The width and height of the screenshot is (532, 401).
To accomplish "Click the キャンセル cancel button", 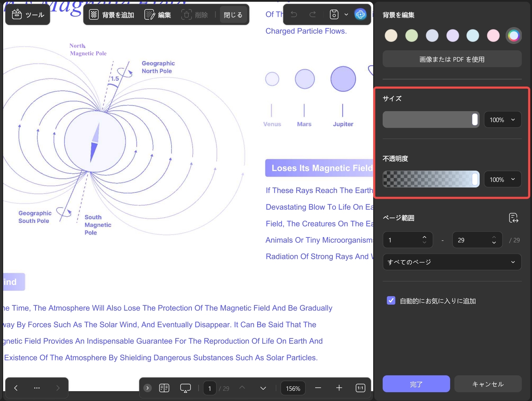I will (x=488, y=384).
